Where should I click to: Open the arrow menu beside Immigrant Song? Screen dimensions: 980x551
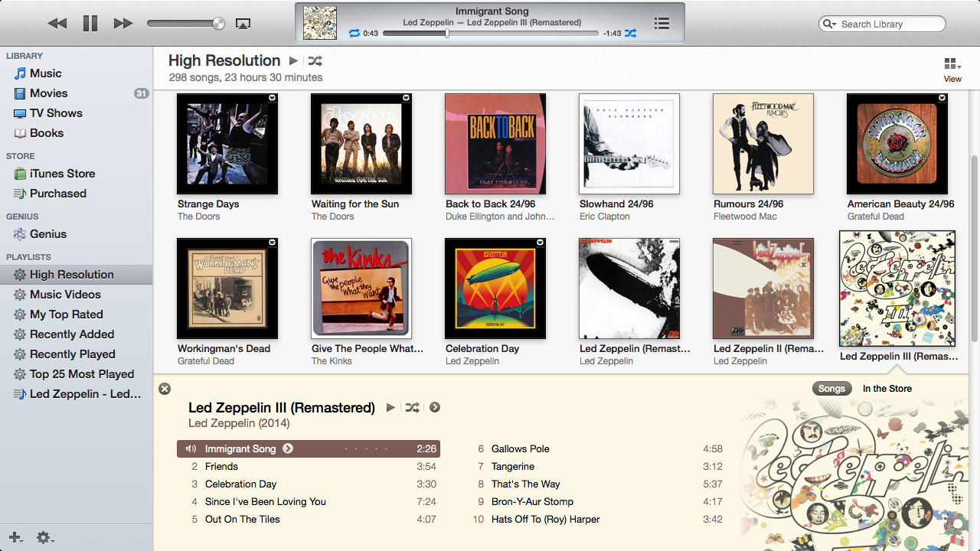[288, 448]
